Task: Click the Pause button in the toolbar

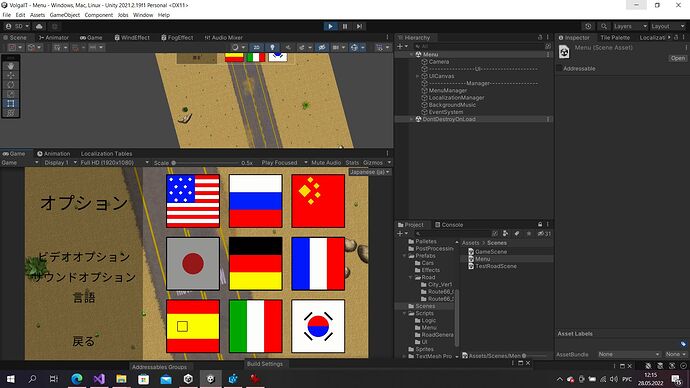Action: pos(345,26)
